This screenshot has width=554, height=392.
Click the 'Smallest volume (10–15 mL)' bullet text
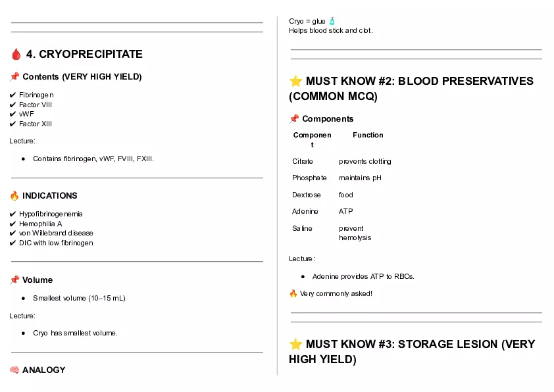coord(79,299)
